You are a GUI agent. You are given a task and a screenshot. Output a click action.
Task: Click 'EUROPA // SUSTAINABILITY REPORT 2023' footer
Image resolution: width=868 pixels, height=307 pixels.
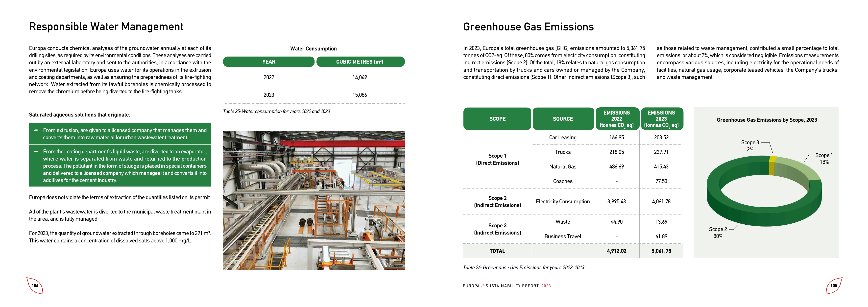coord(507,286)
